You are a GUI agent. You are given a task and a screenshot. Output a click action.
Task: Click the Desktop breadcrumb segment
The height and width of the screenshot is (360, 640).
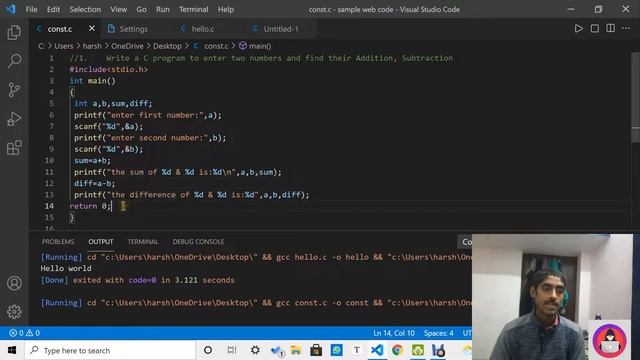pos(167,46)
